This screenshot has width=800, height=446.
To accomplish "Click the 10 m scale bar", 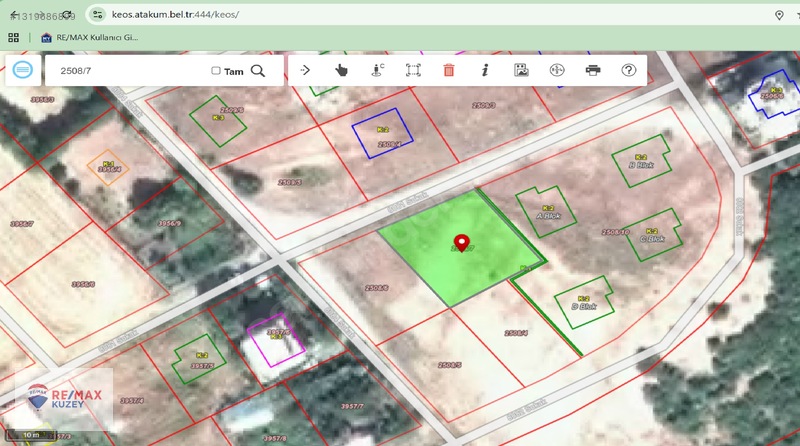I will point(31,435).
